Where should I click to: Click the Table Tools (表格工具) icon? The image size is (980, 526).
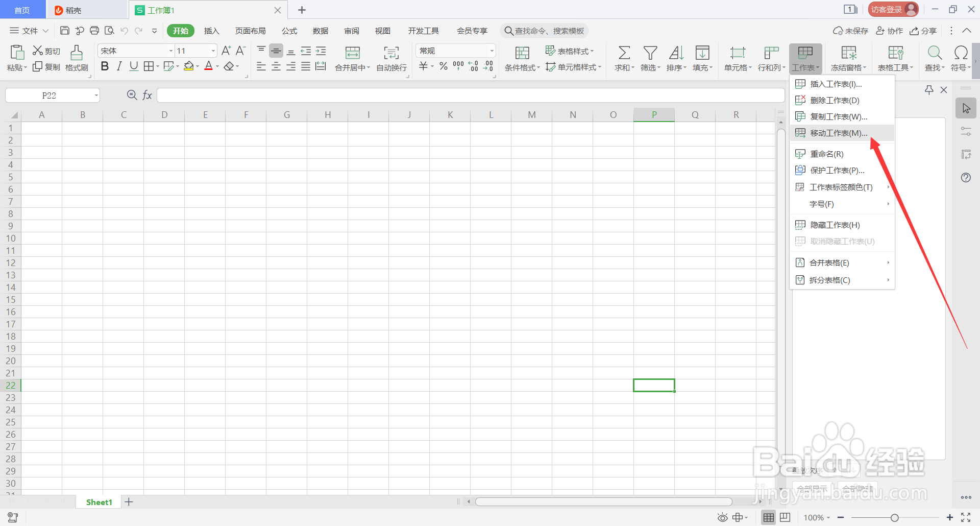pos(896,53)
